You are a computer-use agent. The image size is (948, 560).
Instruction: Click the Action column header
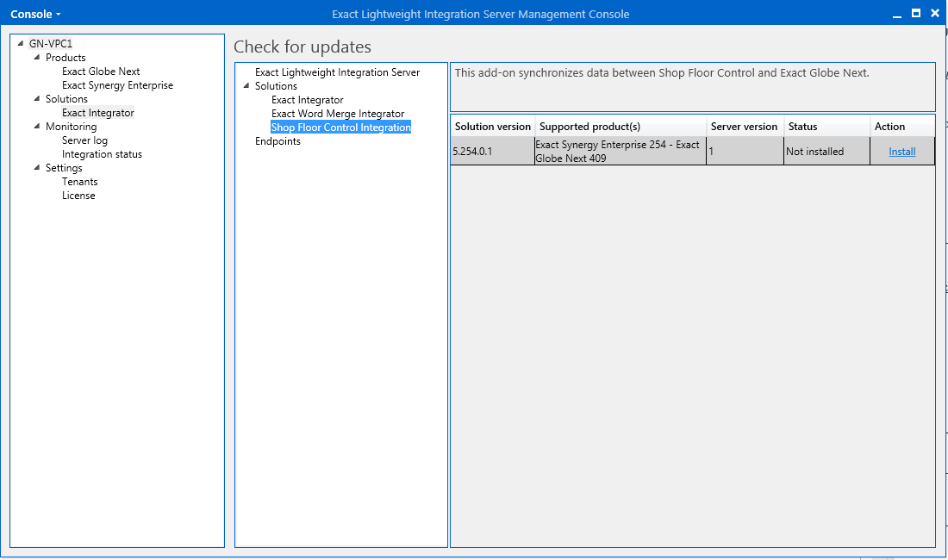pos(902,127)
